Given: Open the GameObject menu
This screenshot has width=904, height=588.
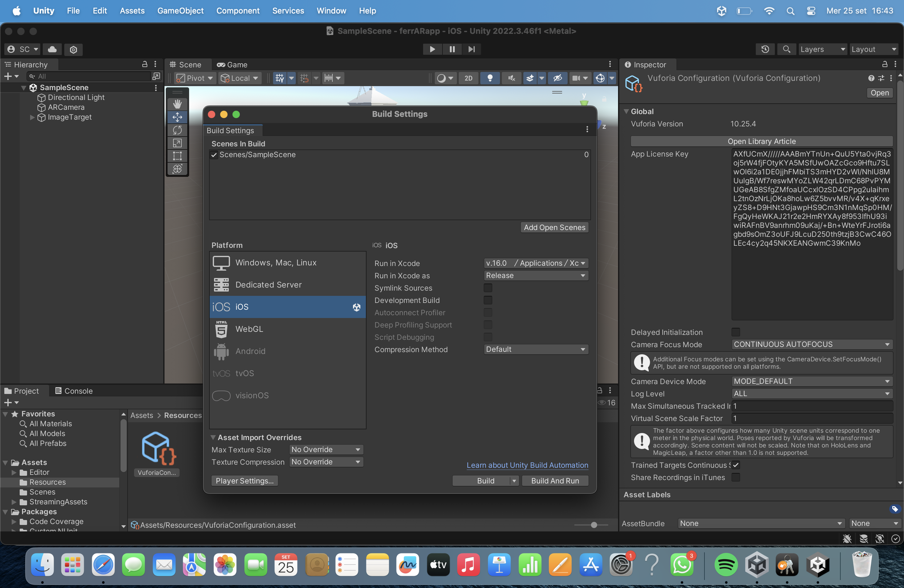Looking at the screenshot, I should pyautogui.click(x=180, y=11).
